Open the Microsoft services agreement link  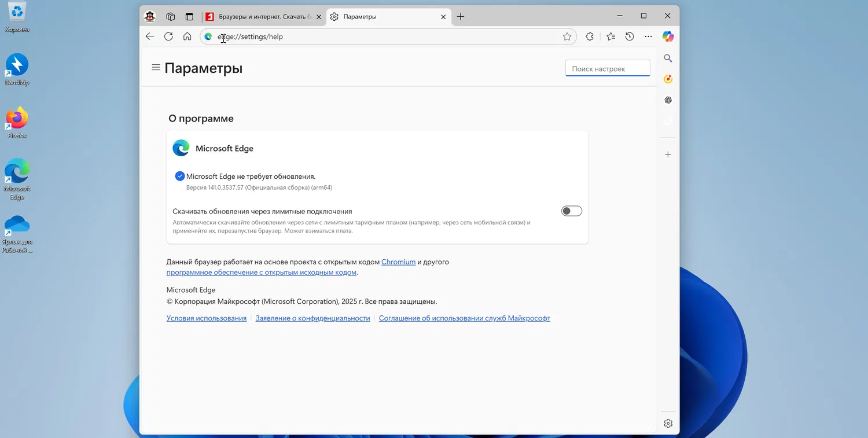[x=465, y=318]
